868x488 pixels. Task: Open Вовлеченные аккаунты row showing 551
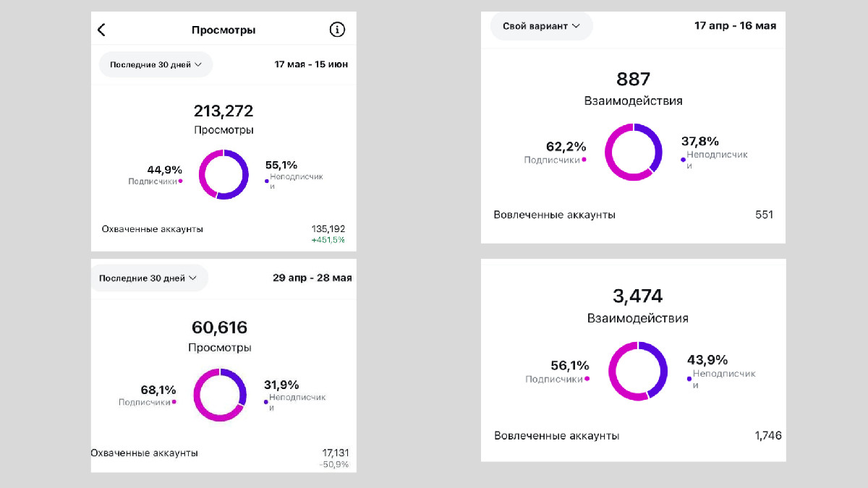[x=634, y=215]
